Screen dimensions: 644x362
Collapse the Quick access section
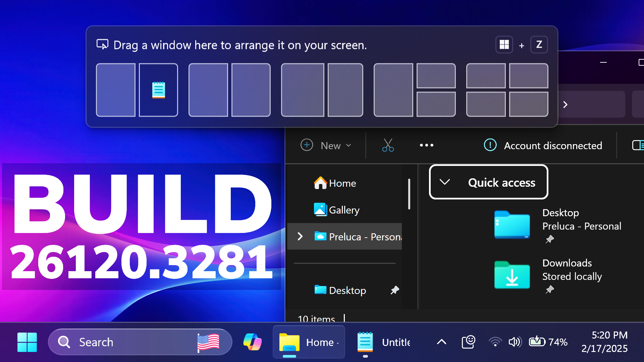click(444, 182)
